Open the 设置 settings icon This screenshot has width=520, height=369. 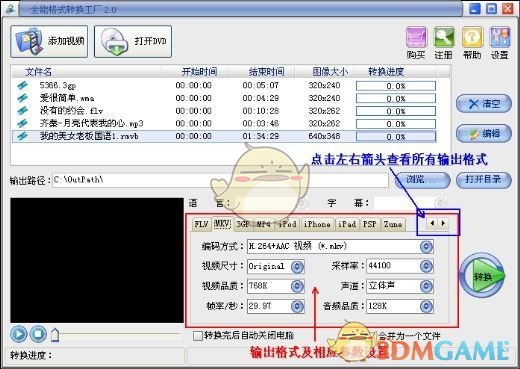tap(500, 43)
